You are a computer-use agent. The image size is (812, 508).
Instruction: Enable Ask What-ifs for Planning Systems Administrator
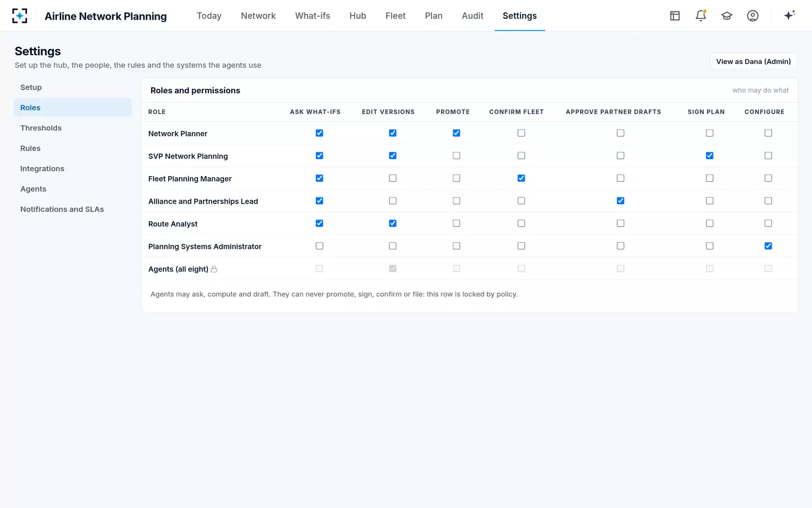tap(320, 246)
